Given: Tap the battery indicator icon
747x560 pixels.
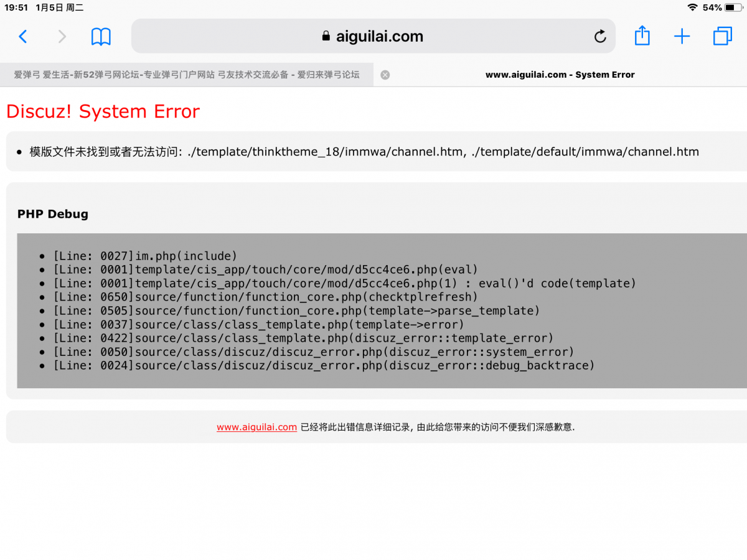Looking at the screenshot, I should [733, 7].
